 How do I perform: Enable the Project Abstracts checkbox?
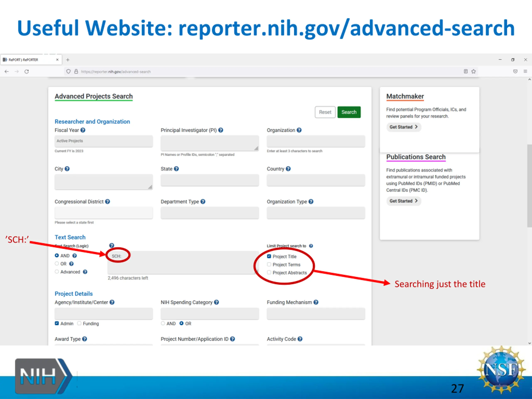tap(269, 272)
